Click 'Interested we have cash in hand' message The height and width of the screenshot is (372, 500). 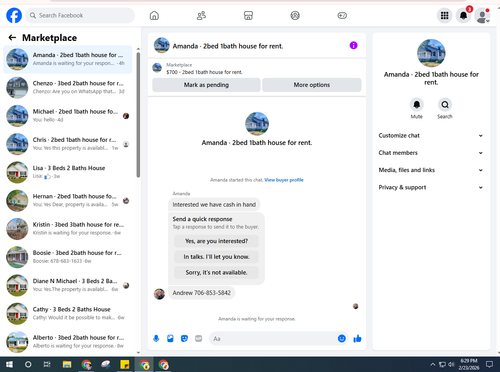214,205
